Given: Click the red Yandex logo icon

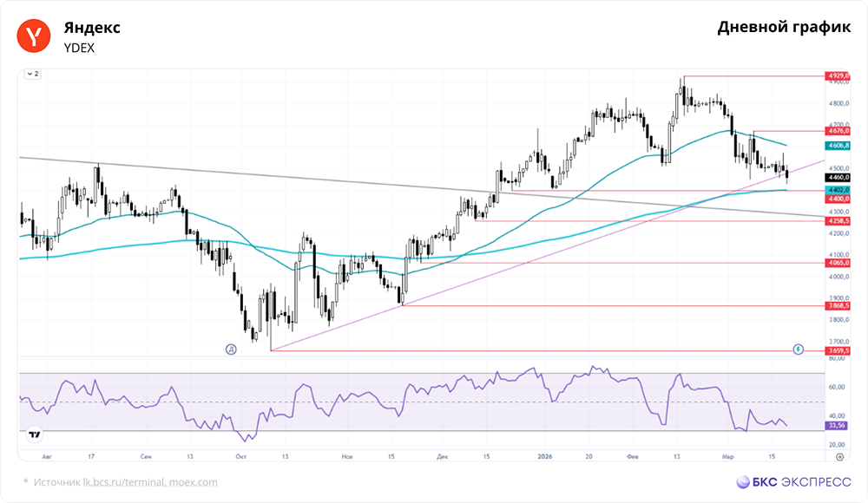Looking at the screenshot, I should pyautogui.click(x=34, y=36).
